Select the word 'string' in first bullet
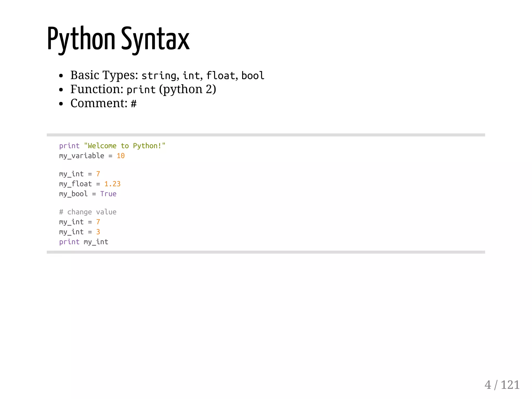The width and height of the screenshot is (532, 399). (159, 76)
